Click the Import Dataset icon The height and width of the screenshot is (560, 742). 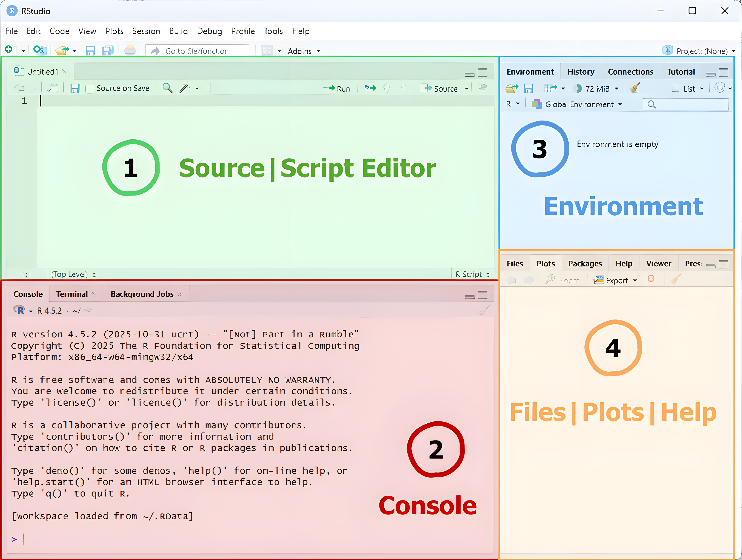click(x=551, y=89)
